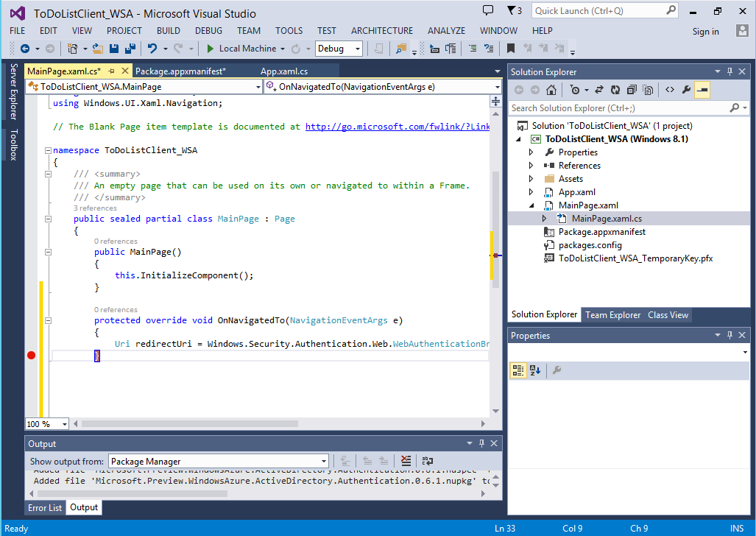Toggle word wrap in the Output window

pos(427,460)
